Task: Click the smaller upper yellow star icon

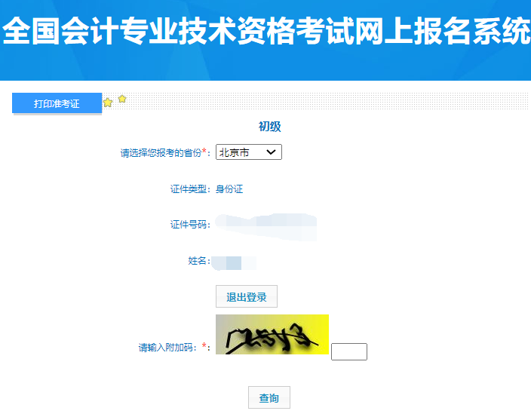Action: tap(122, 99)
